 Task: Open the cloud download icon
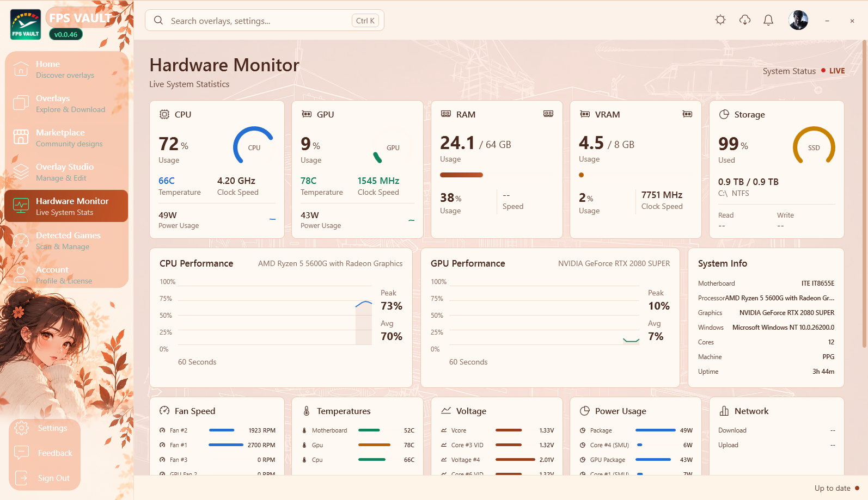coord(745,20)
